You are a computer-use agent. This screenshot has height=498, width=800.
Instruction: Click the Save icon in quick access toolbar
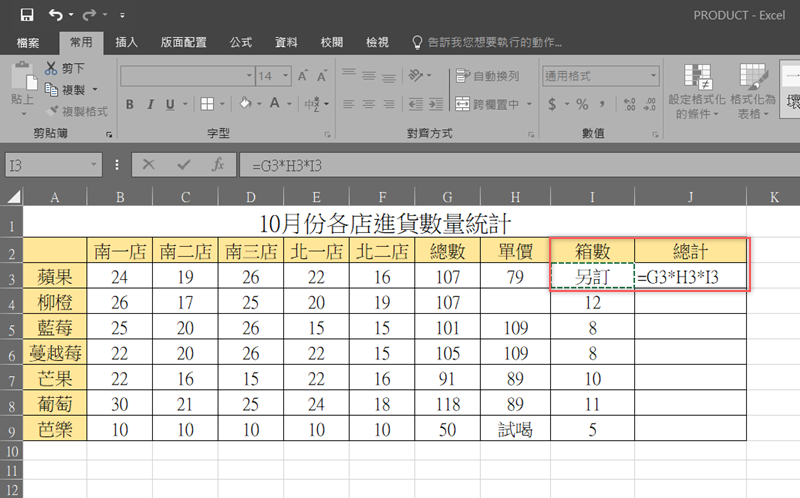(x=26, y=15)
